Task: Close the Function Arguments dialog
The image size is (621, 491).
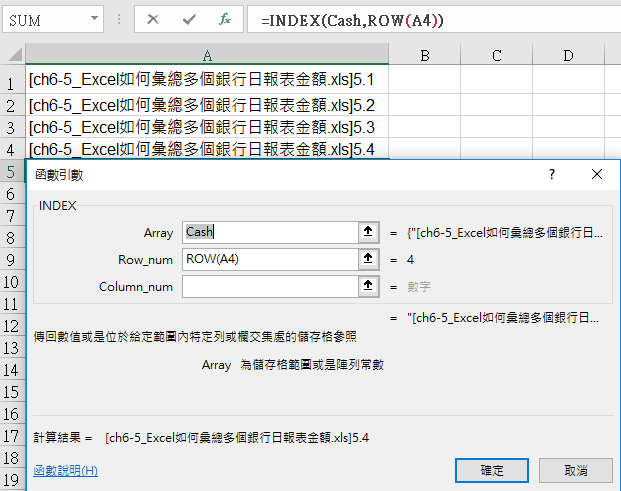Action: pos(597,174)
